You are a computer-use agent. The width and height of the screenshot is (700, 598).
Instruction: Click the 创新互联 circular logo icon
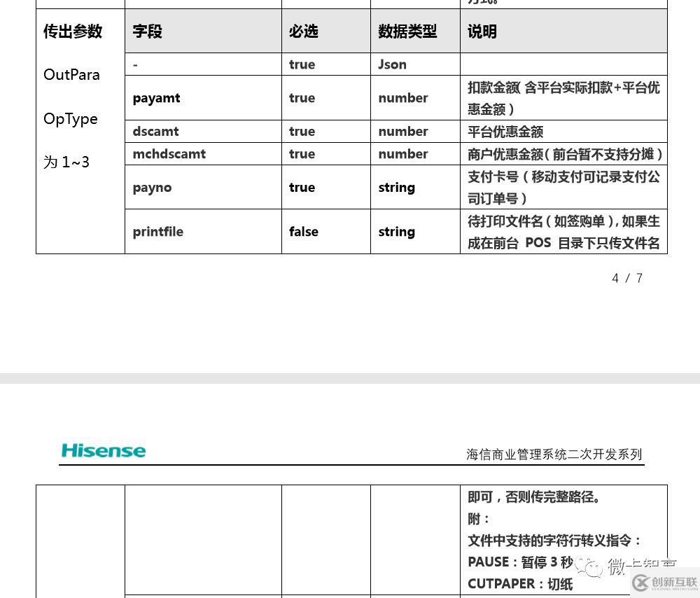641,581
